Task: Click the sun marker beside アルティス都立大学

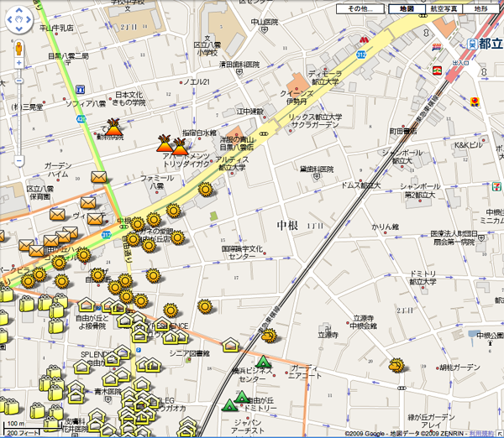Action: pyautogui.click(x=204, y=190)
